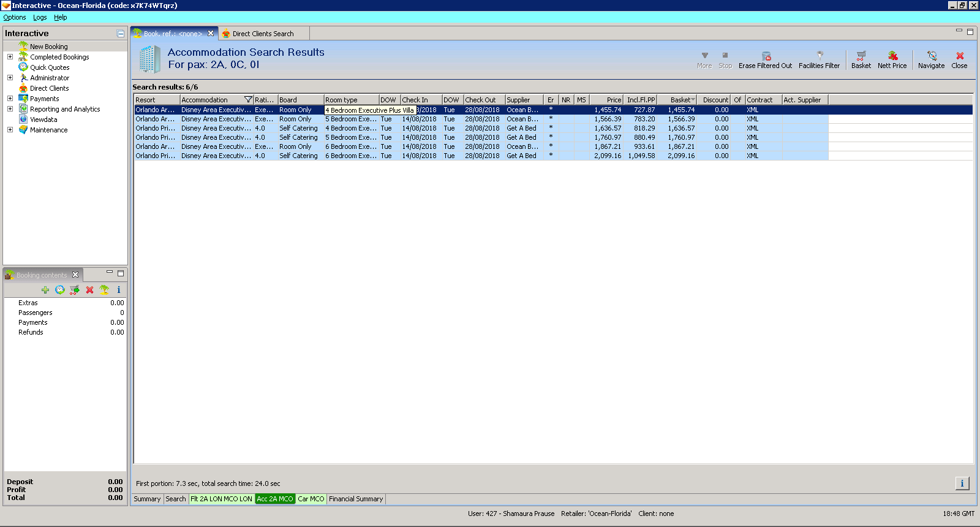Open the Car MCO tab
The image size is (980, 527).
pos(311,499)
